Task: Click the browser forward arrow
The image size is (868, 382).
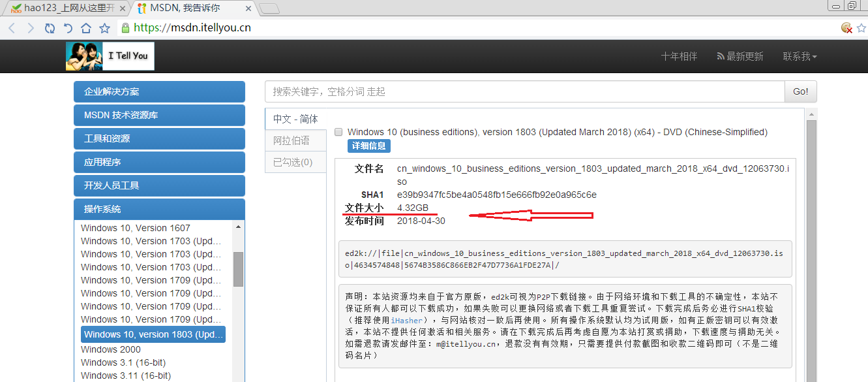Action: click(31, 28)
